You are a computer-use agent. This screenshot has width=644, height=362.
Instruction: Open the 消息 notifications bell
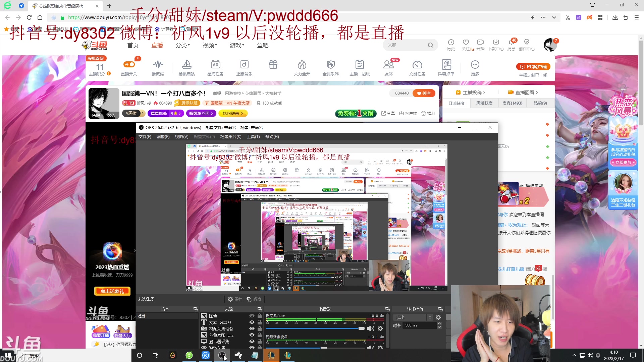pyautogui.click(x=511, y=45)
